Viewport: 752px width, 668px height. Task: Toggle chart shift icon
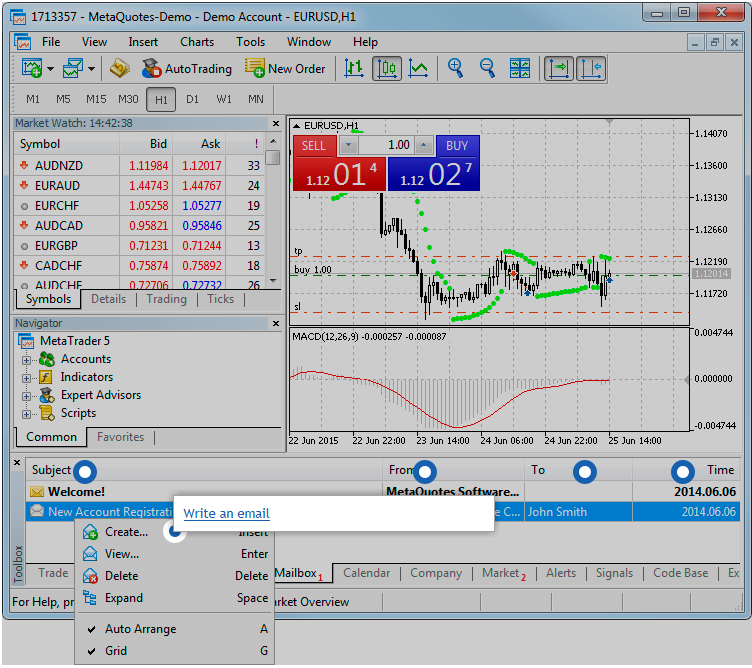click(591, 69)
